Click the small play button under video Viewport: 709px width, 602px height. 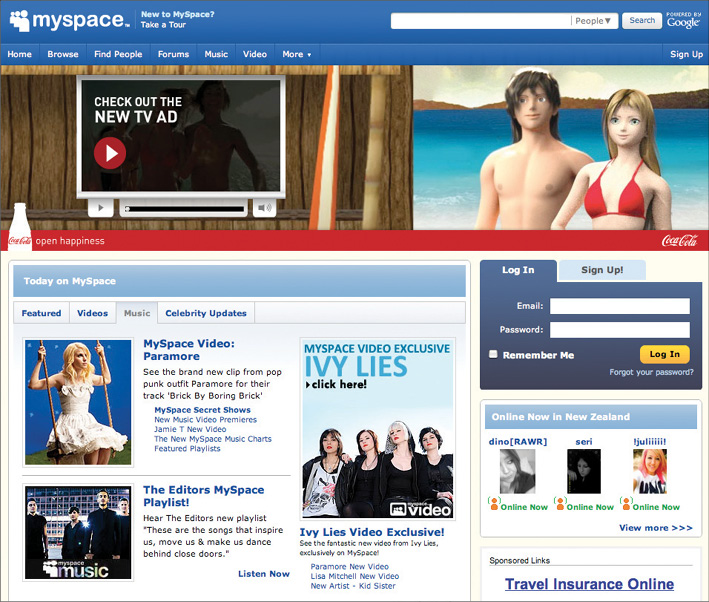tap(100, 208)
